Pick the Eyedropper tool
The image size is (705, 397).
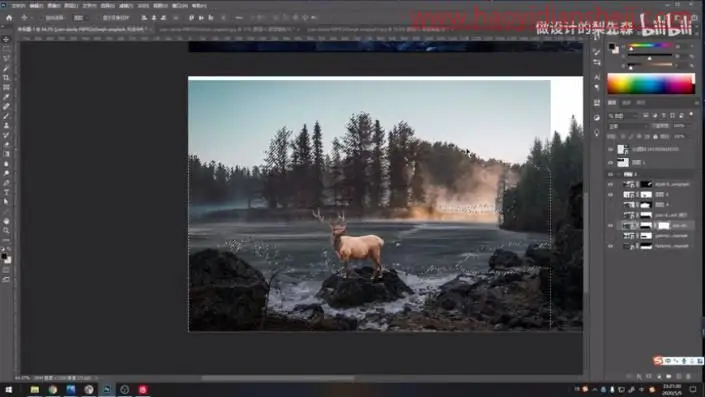pos(6,97)
